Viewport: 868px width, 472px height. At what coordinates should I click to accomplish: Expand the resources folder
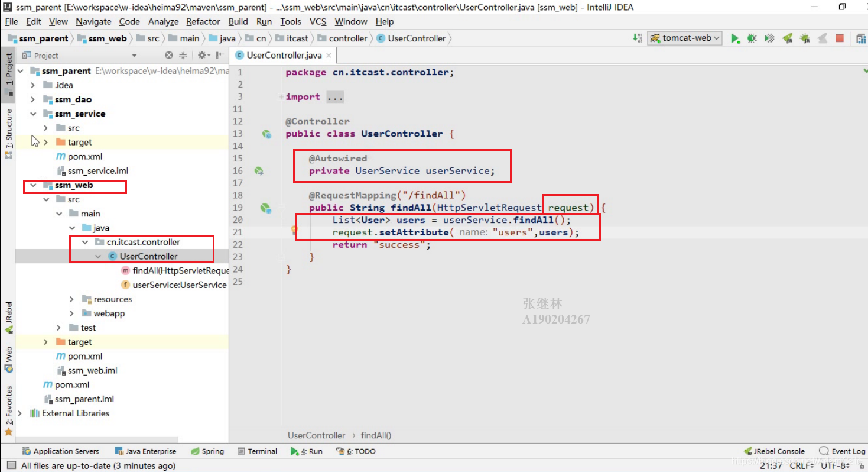[72, 299]
